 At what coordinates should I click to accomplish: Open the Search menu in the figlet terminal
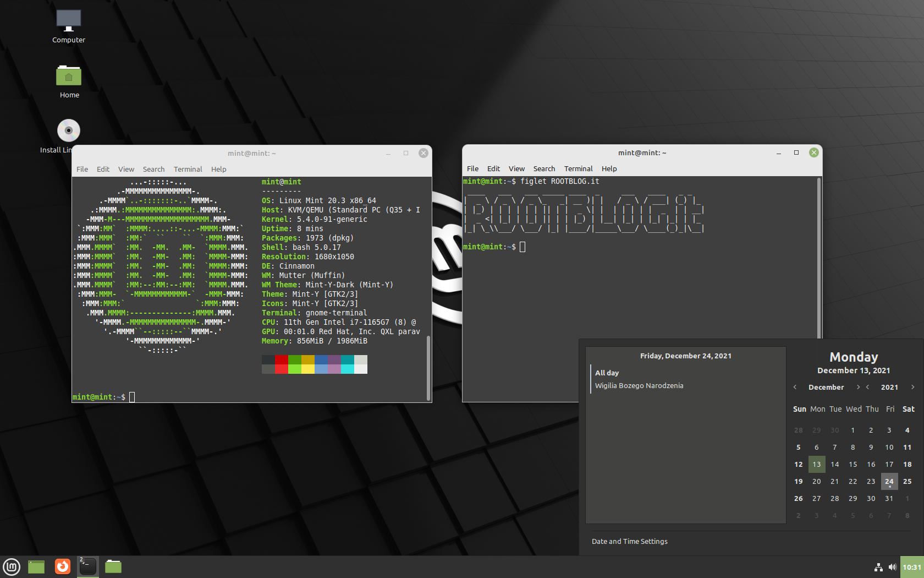[544, 168]
